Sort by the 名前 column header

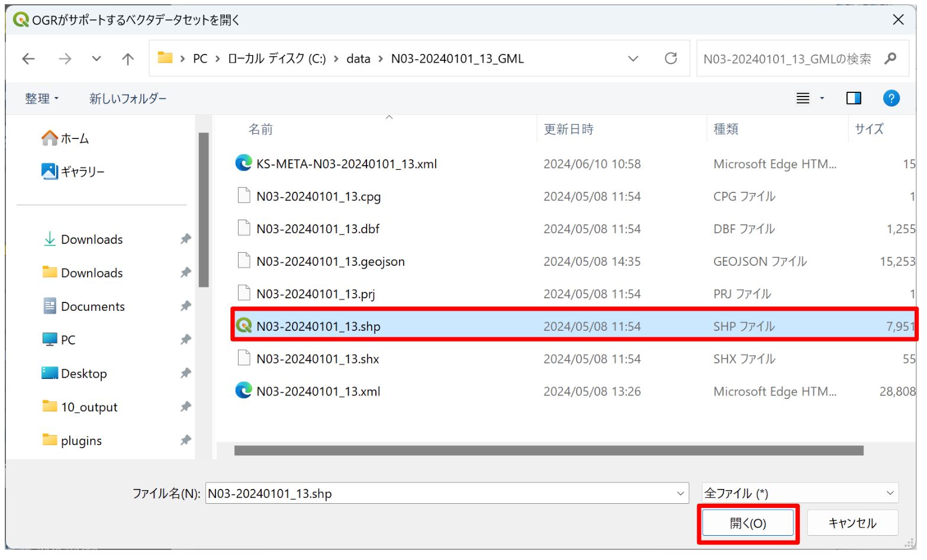[x=260, y=129]
